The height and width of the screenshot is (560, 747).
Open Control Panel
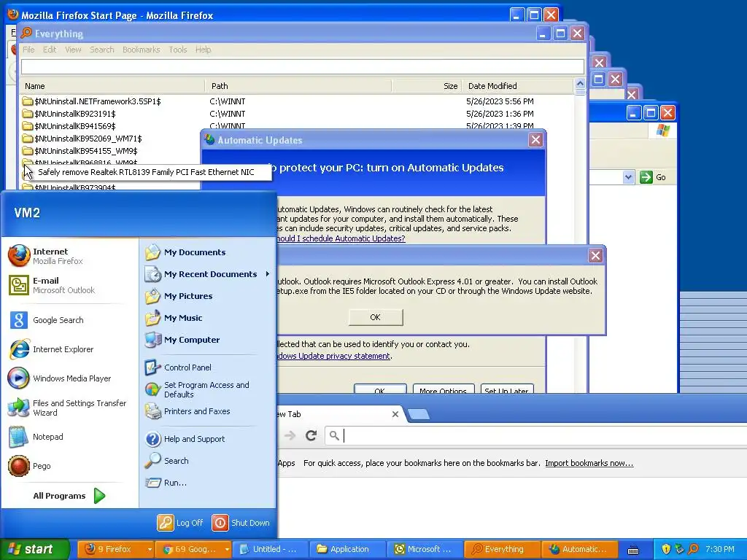(x=178, y=367)
